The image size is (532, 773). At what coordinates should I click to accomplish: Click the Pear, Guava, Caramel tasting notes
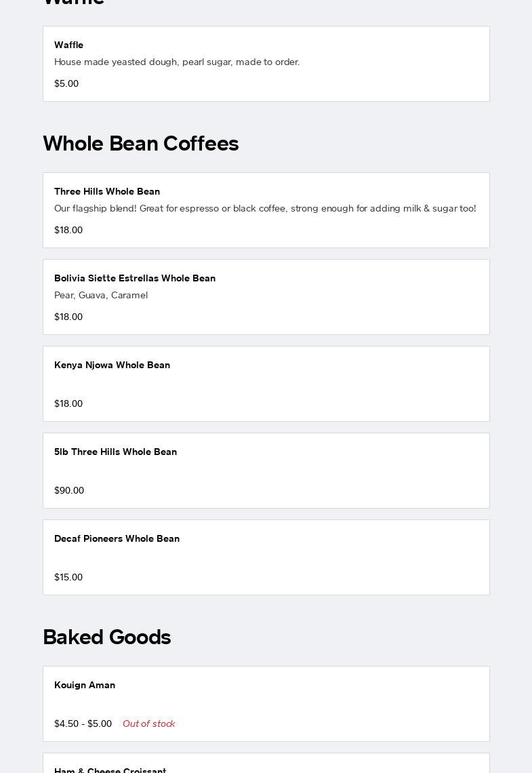101,295
